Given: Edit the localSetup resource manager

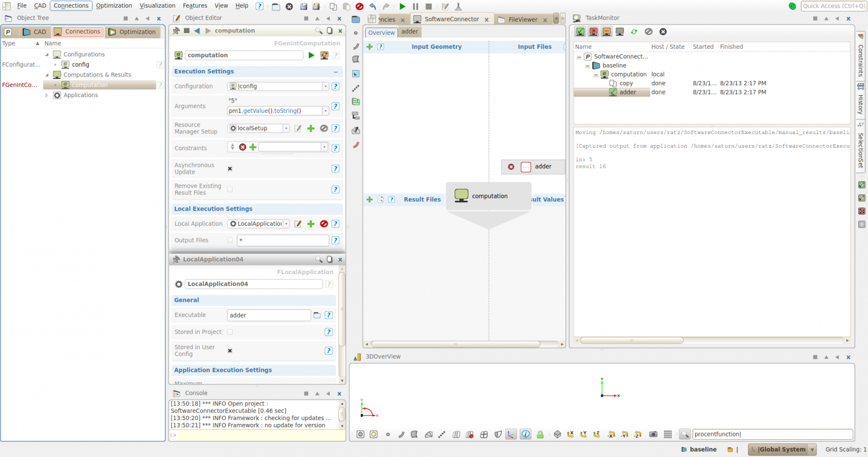Looking at the screenshot, I should (298, 129).
